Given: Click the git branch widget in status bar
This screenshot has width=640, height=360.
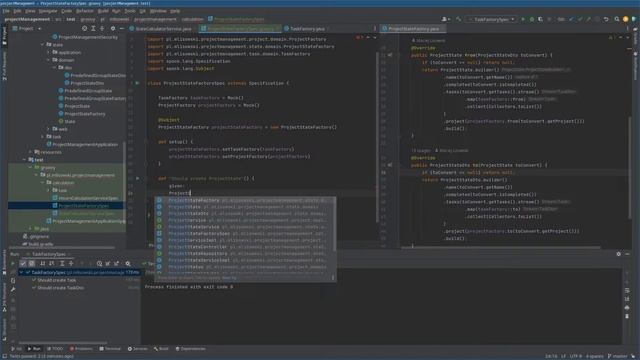Looking at the screenshot, I should 618,356.
